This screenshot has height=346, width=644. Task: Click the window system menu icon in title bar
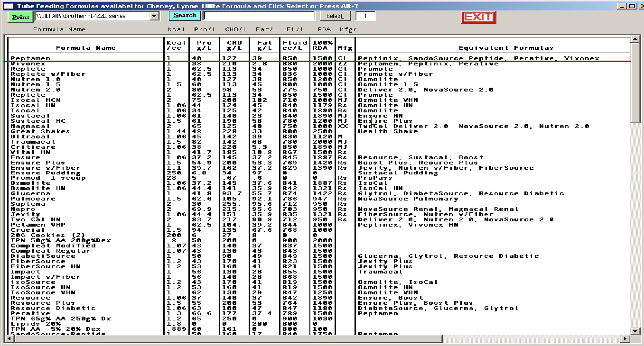pyautogui.click(x=7, y=6)
